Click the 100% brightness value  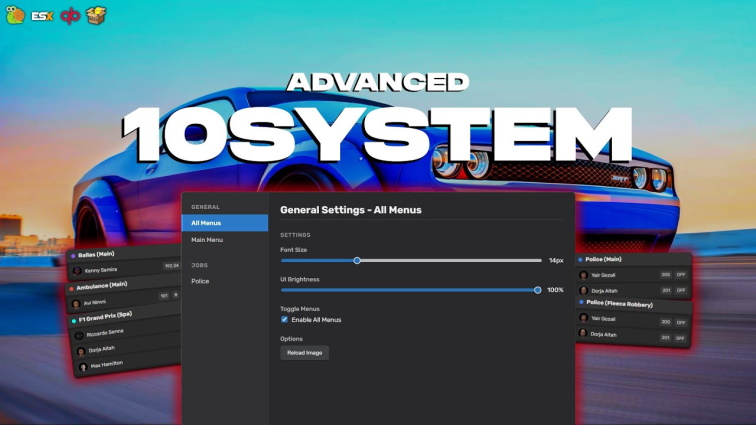click(x=555, y=290)
